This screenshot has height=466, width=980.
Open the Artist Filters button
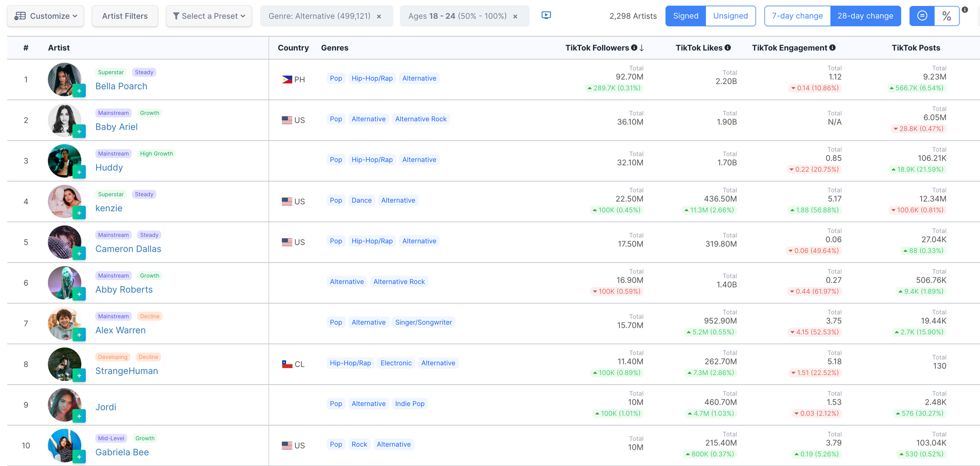[124, 16]
